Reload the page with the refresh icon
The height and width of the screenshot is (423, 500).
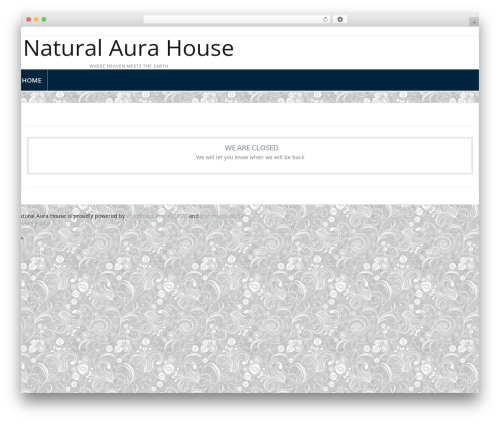point(325,20)
